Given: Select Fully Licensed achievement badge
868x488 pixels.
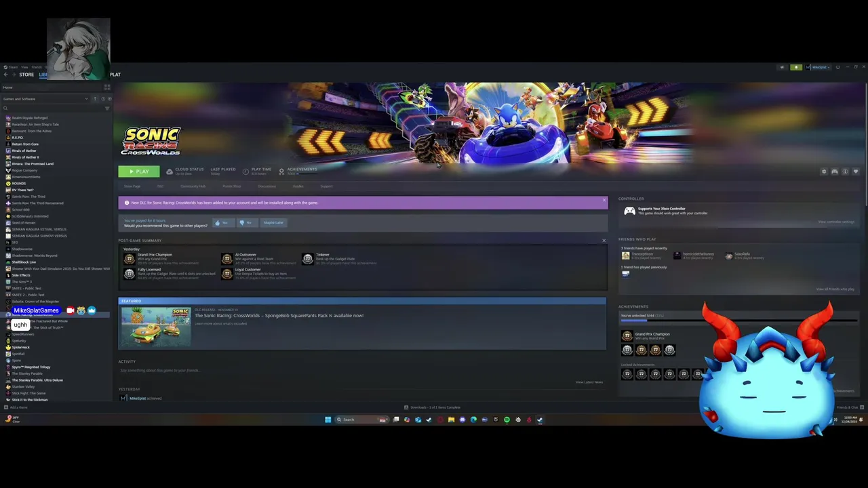Looking at the screenshot, I should coord(130,273).
